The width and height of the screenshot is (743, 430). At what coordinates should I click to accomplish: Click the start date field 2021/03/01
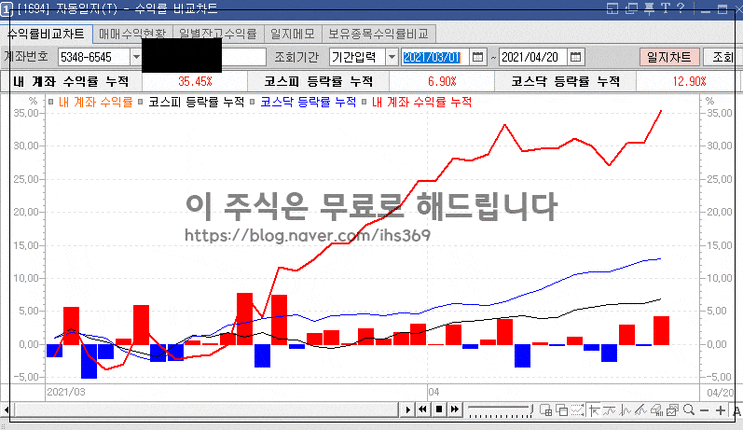pos(435,57)
